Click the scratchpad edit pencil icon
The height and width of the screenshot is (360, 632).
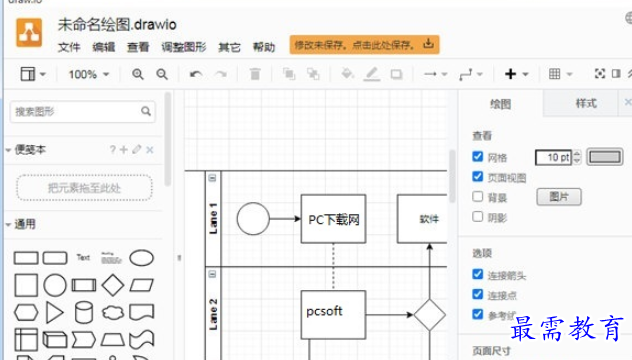point(137,150)
